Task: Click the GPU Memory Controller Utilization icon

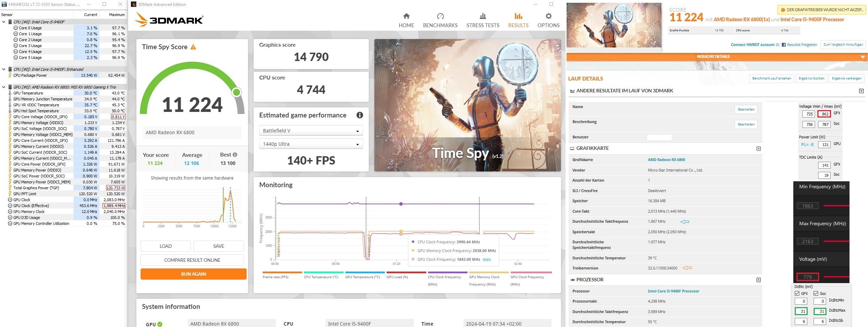Action: pyautogui.click(x=10, y=223)
